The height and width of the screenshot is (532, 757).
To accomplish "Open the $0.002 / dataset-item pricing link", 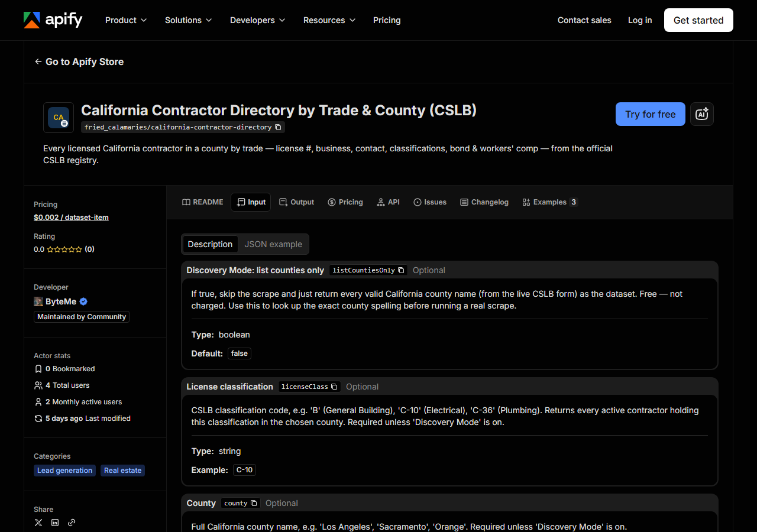I will [x=71, y=218].
